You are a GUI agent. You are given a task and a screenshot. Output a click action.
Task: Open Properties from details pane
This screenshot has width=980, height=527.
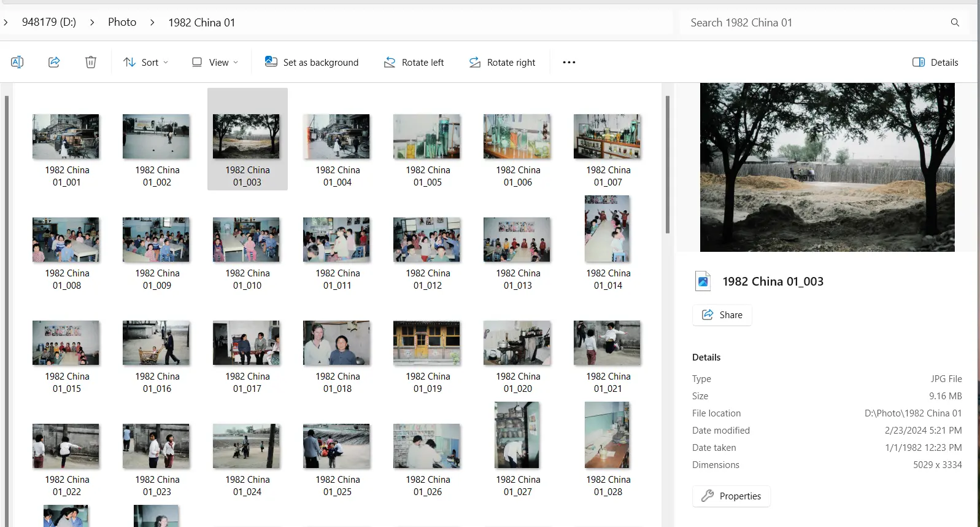[x=731, y=496]
